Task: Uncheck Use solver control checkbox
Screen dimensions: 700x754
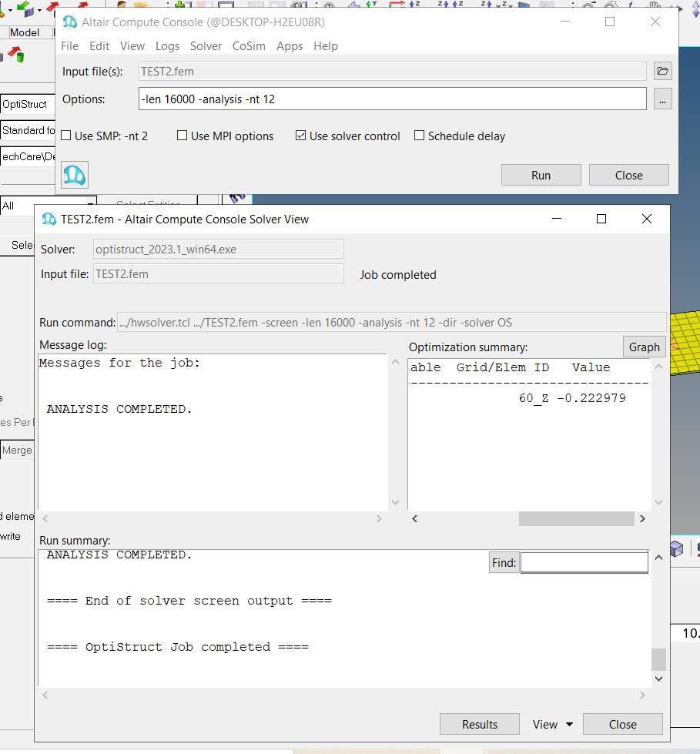Action: [300, 136]
